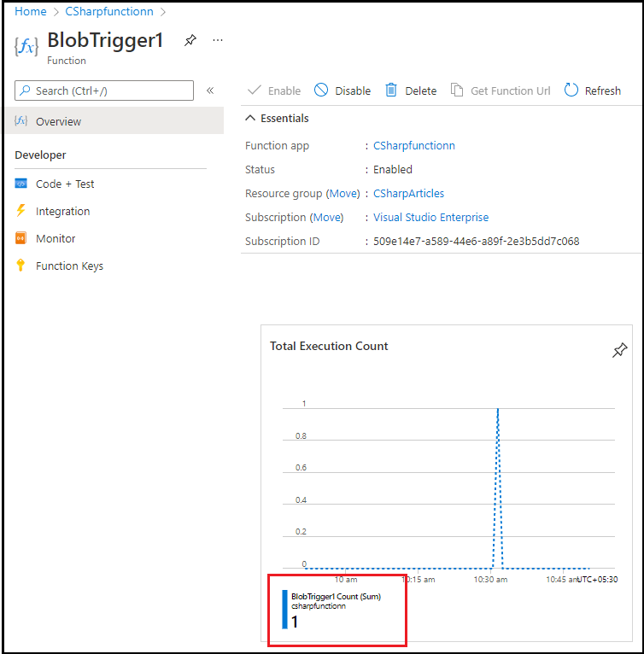Pin BlobTrigger1 function to dashboard

click(190, 40)
